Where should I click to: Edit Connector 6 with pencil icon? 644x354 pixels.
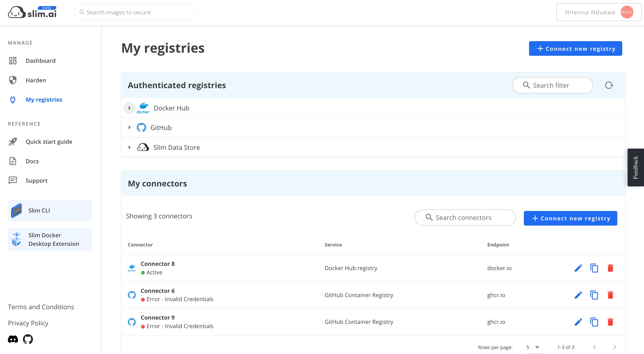[x=578, y=295]
